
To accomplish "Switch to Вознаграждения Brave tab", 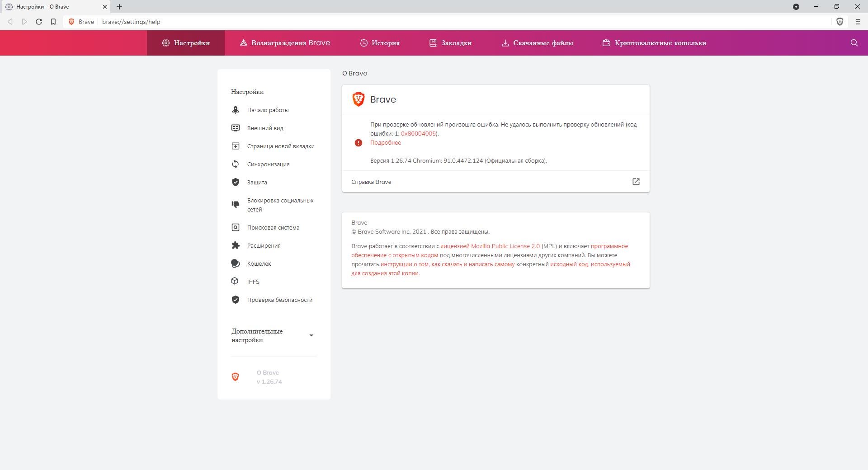I will click(x=285, y=43).
